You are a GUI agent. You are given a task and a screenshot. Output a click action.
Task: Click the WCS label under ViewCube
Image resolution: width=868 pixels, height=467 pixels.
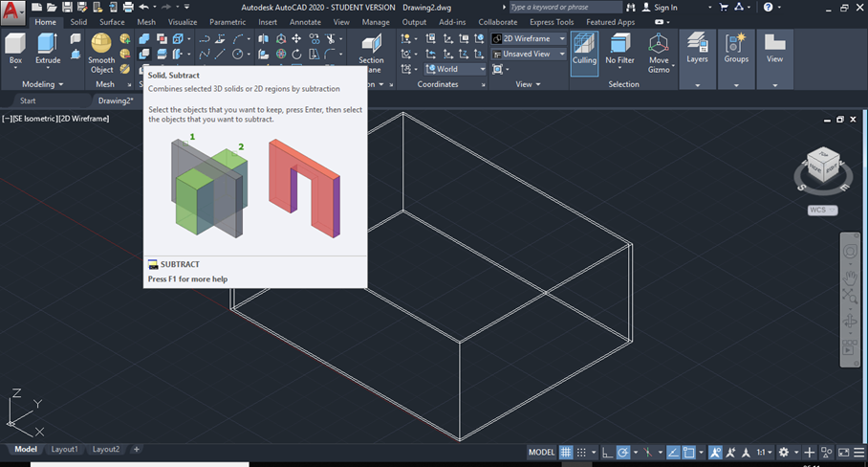tap(822, 210)
